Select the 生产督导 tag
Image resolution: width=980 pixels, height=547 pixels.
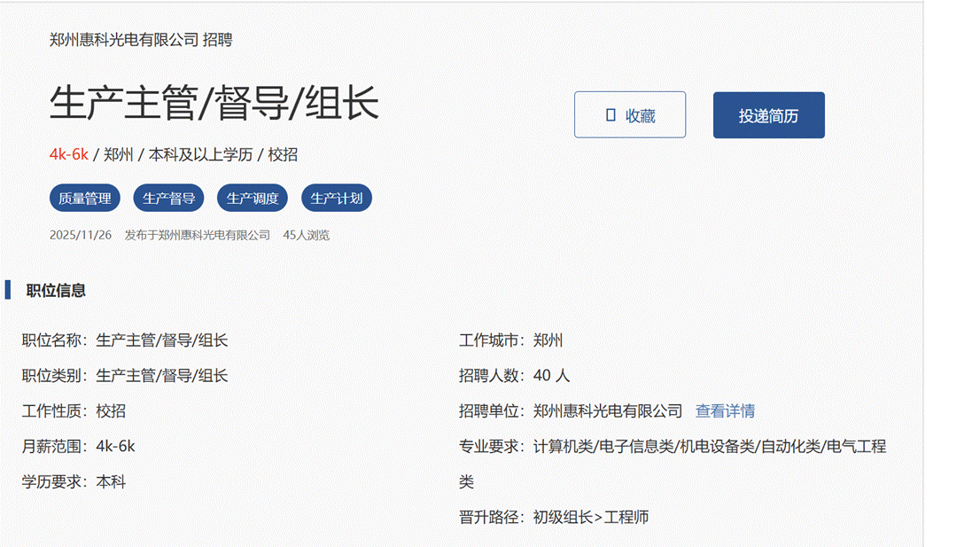tap(169, 199)
